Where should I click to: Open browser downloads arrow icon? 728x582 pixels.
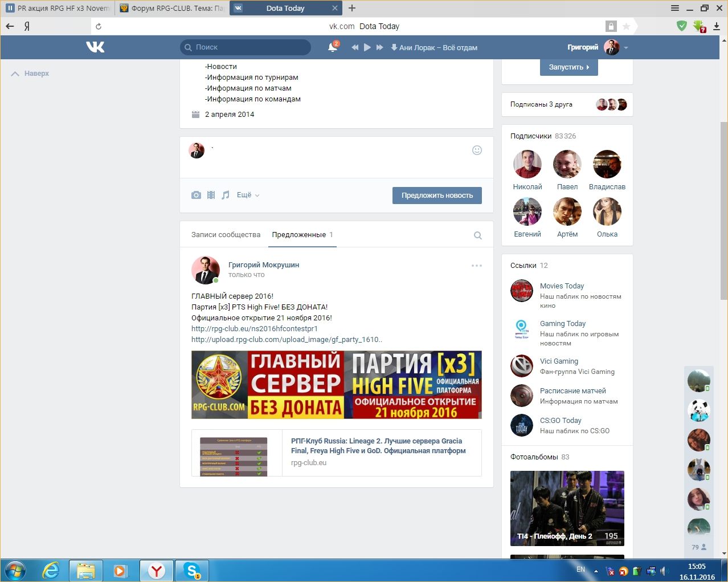(x=717, y=26)
